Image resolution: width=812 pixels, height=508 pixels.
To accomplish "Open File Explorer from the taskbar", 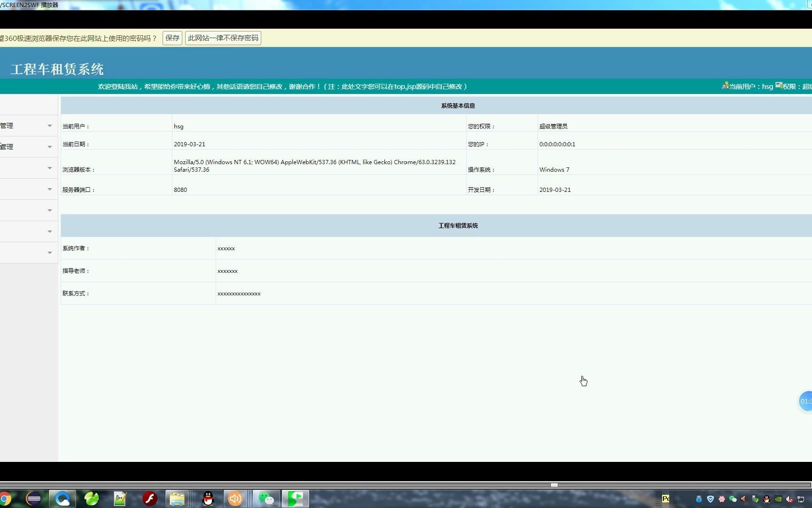I will (x=177, y=499).
